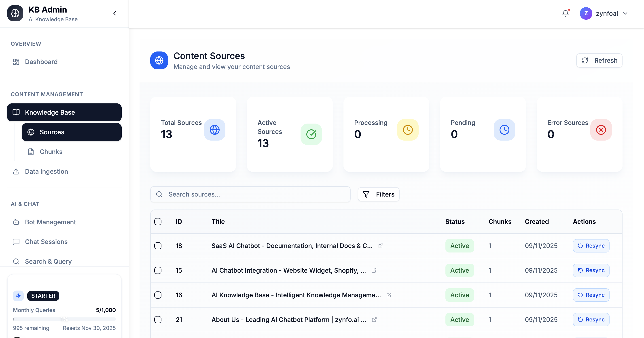Open Chunks in the sidebar
The height and width of the screenshot is (338, 644).
point(51,152)
